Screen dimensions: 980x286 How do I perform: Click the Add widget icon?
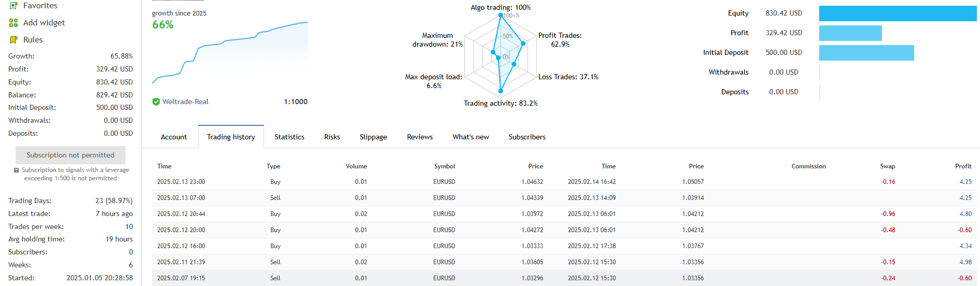pos(13,23)
